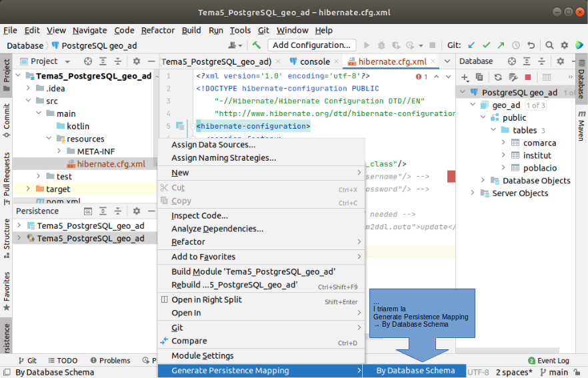Open Event Log in status bar

click(x=548, y=361)
